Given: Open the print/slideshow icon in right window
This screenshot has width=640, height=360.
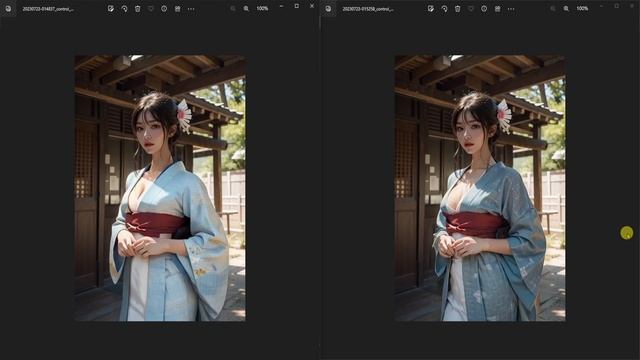Looking at the screenshot, I should coord(498,9).
